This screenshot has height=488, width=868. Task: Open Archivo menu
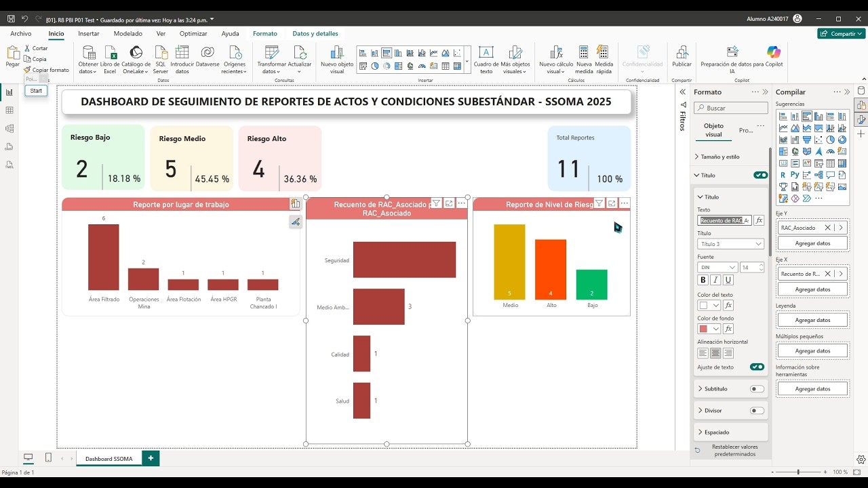[20, 33]
